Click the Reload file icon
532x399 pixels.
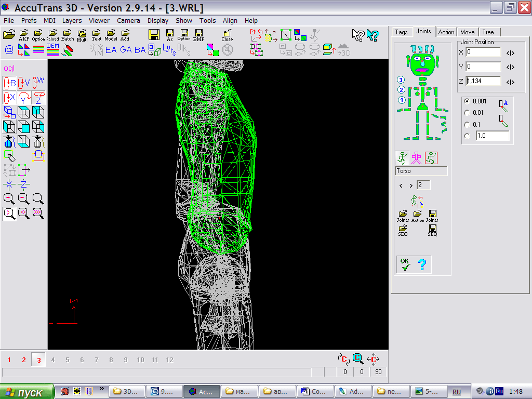(52, 35)
